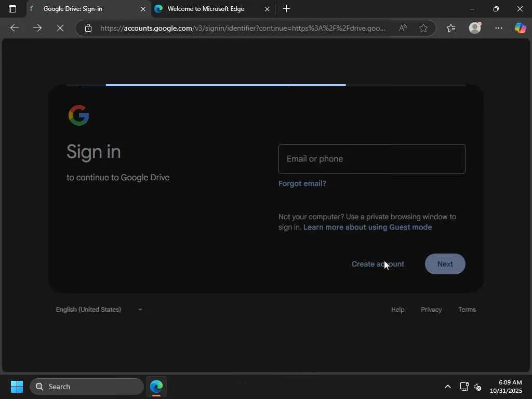532x399 pixels.
Task: Minimize the Edge window
Action: [x=472, y=9]
